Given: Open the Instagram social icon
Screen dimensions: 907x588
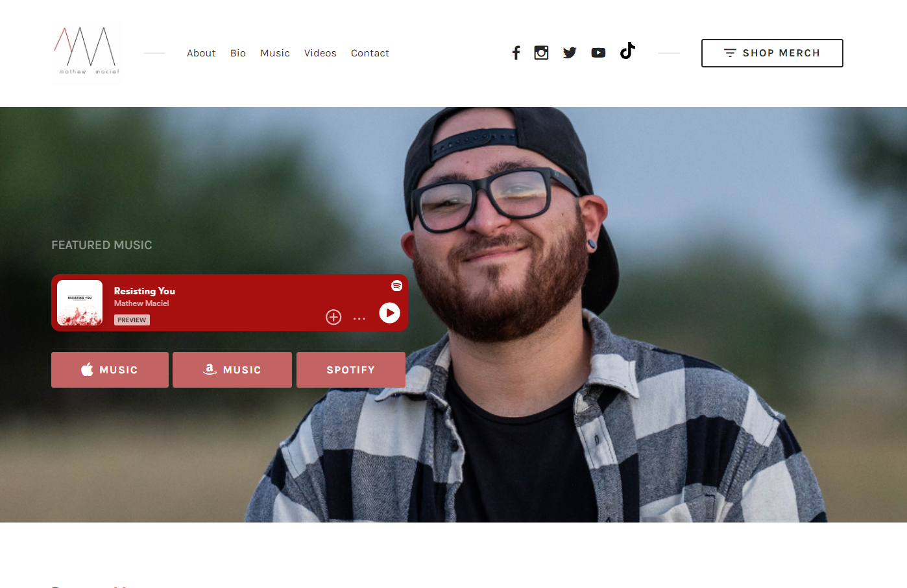Looking at the screenshot, I should pos(541,53).
